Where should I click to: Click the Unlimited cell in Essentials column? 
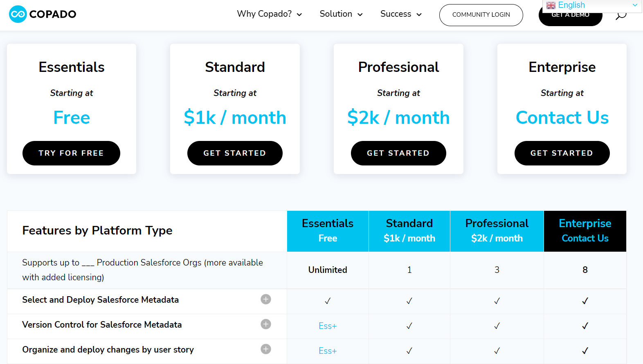tap(328, 270)
